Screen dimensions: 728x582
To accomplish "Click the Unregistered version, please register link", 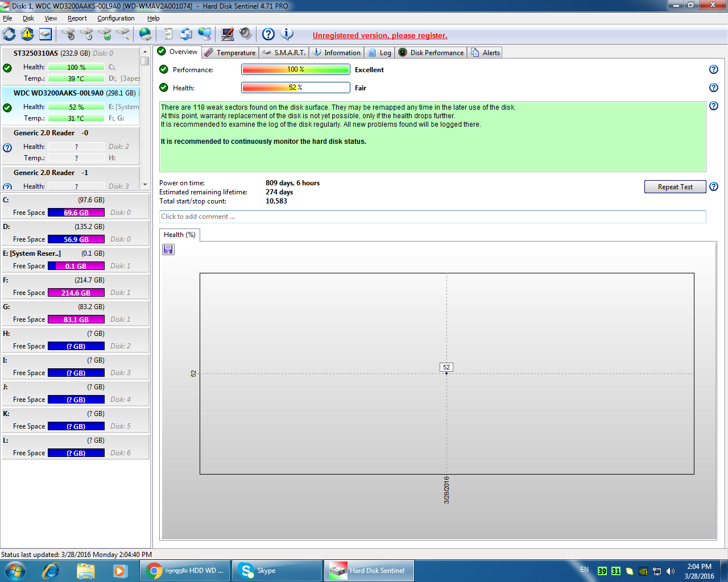I will coord(380,35).
